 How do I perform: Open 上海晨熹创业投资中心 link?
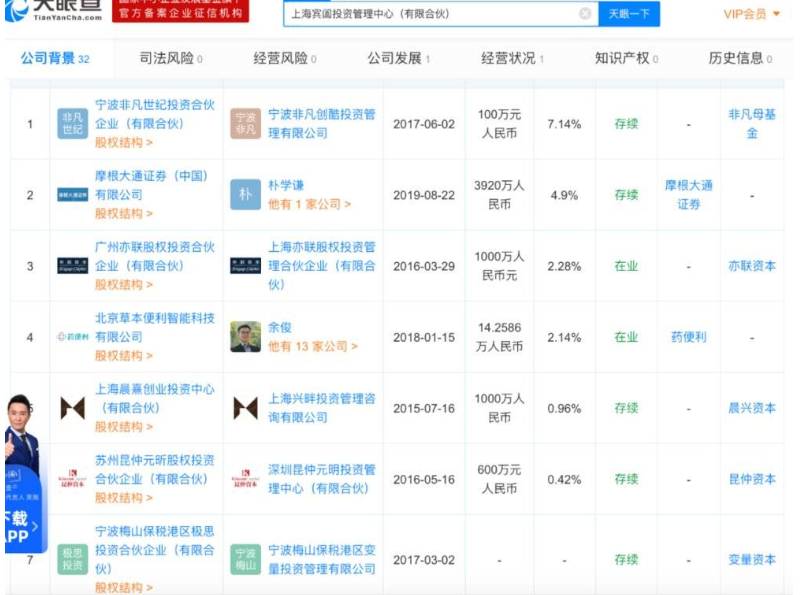click(155, 398)
